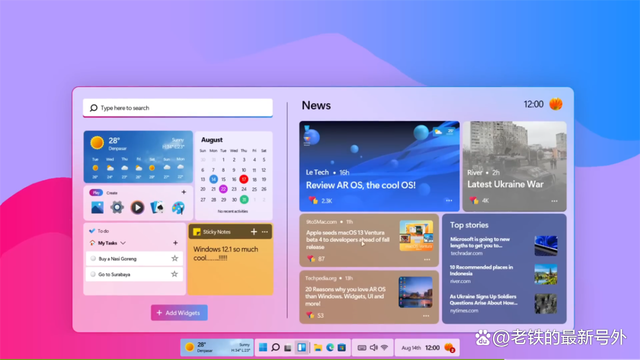
Task: Star the Buy a Nasi Goreng task
Action: 175,258
